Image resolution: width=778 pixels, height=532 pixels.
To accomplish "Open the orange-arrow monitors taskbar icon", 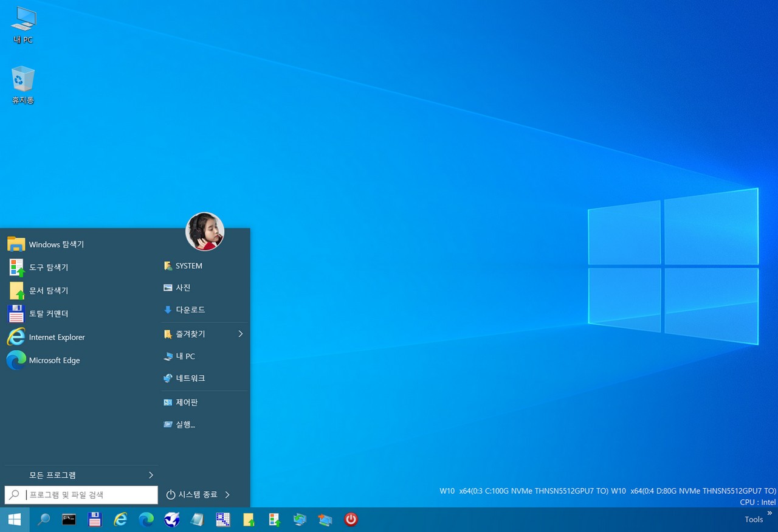I will pyautogui.click(x=325, y=519).
